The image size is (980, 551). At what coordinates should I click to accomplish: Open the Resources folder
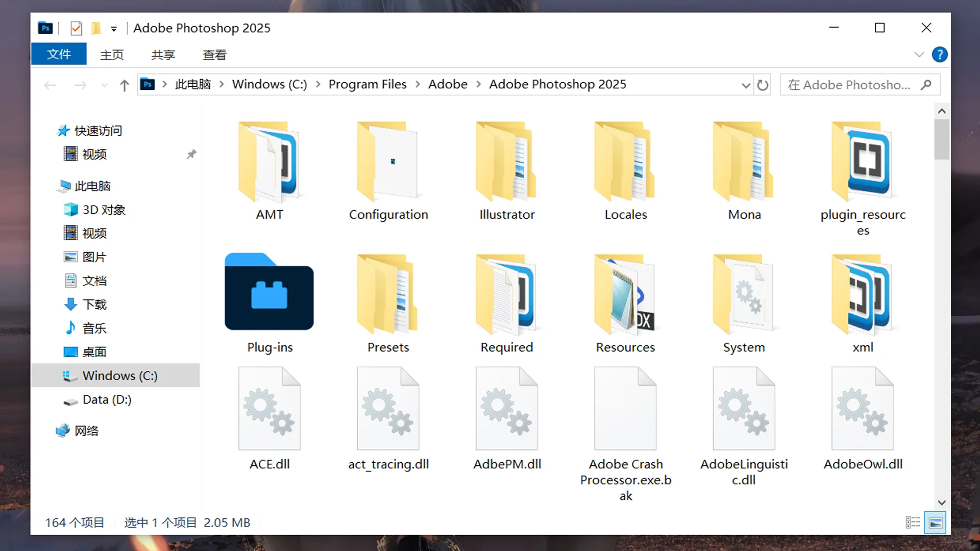[x=625, y=296]
